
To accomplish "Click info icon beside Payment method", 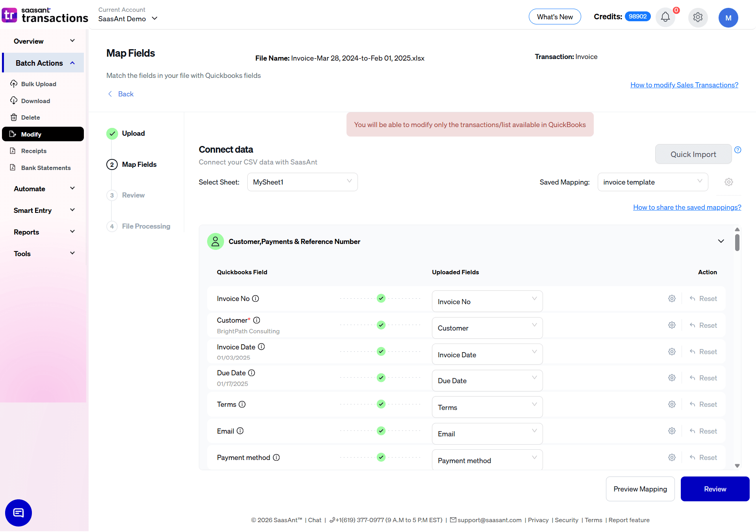I will 276,458.
